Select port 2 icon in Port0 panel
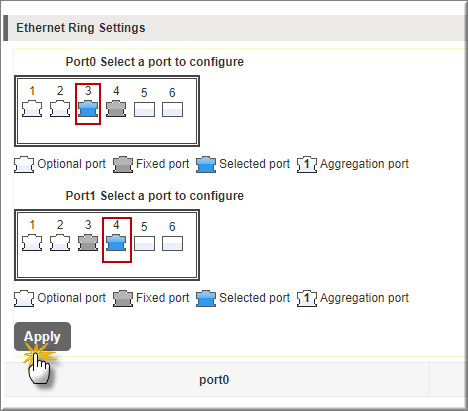This screenshot has width=468, height=411. tap(60, 109)
